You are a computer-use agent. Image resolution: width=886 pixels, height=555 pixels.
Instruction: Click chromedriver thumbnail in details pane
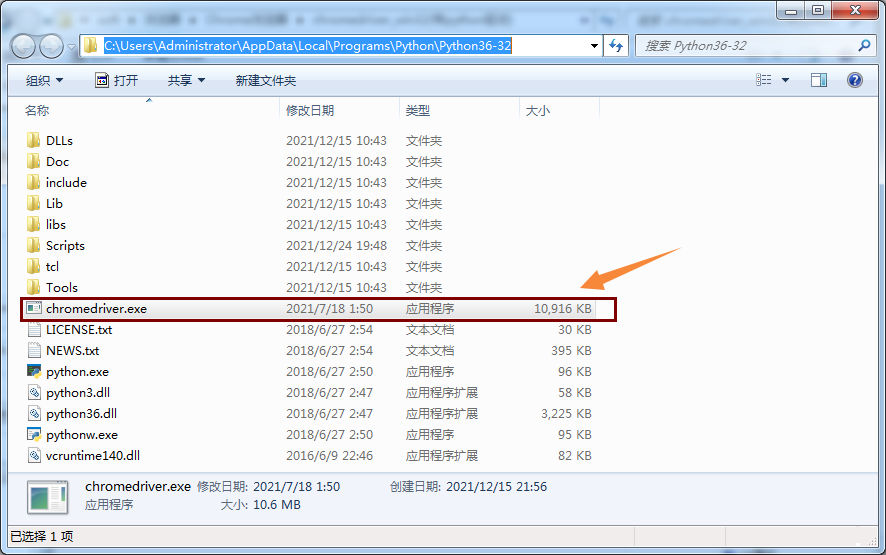(x=48, y=497)
